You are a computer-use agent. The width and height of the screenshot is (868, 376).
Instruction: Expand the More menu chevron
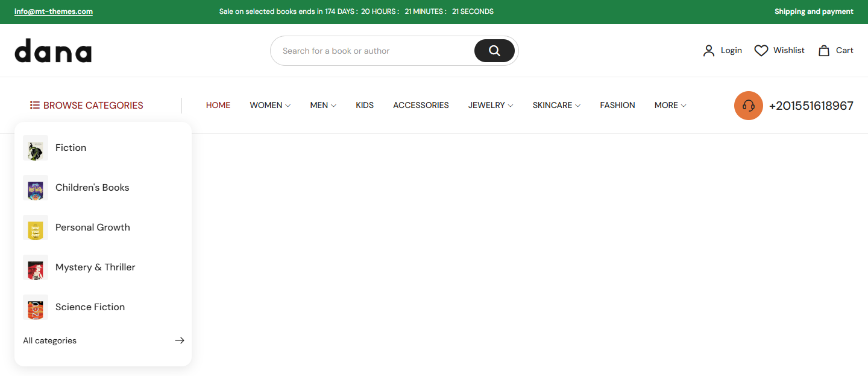(x=684, y=106)
